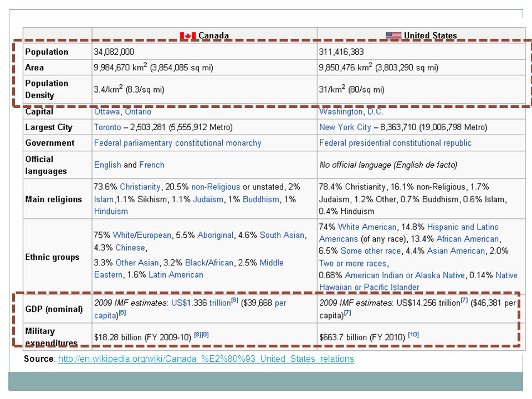Click the Aboriginal link
Image resolution: width=532 pixels, height=399 pixels.
click(216, 236)
